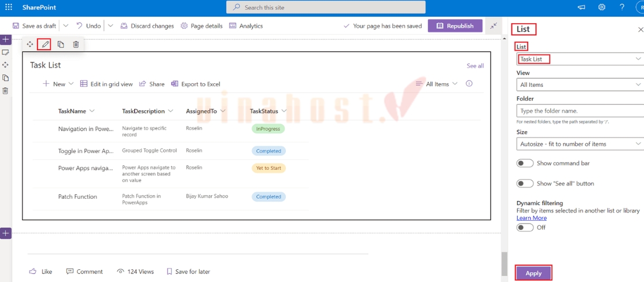Add a new section with top plus button

pos(6,39)
